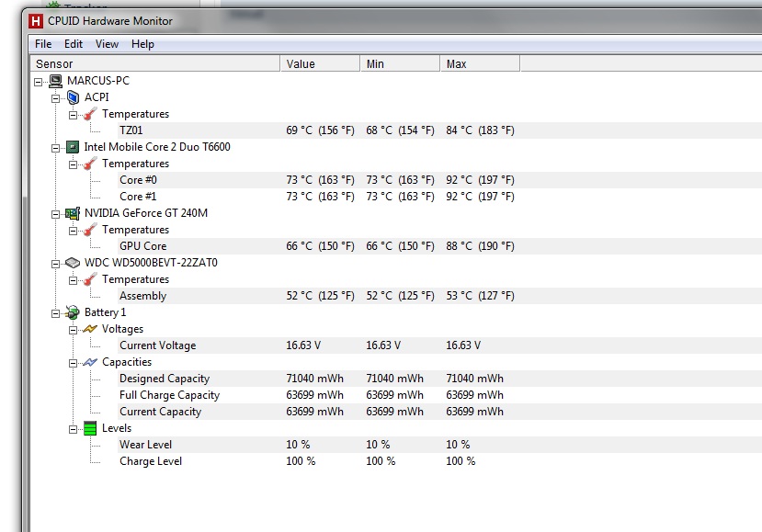The height and width of the screenshot is (532, 762).
Task: Click GPU Core max value 88 °C
Action: coord(480,246)
